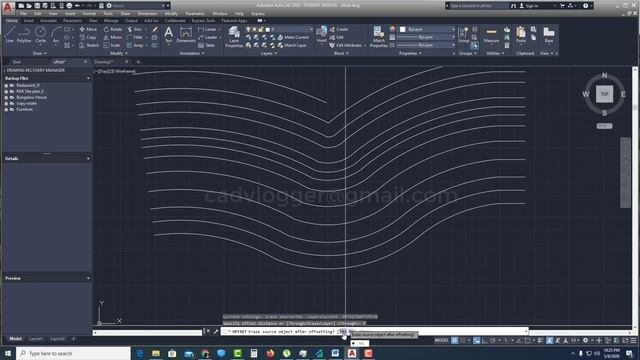Toggle clean screen in status bar
Image resolution: width=640 pixels, height=360 pixels.
[625, 340]
